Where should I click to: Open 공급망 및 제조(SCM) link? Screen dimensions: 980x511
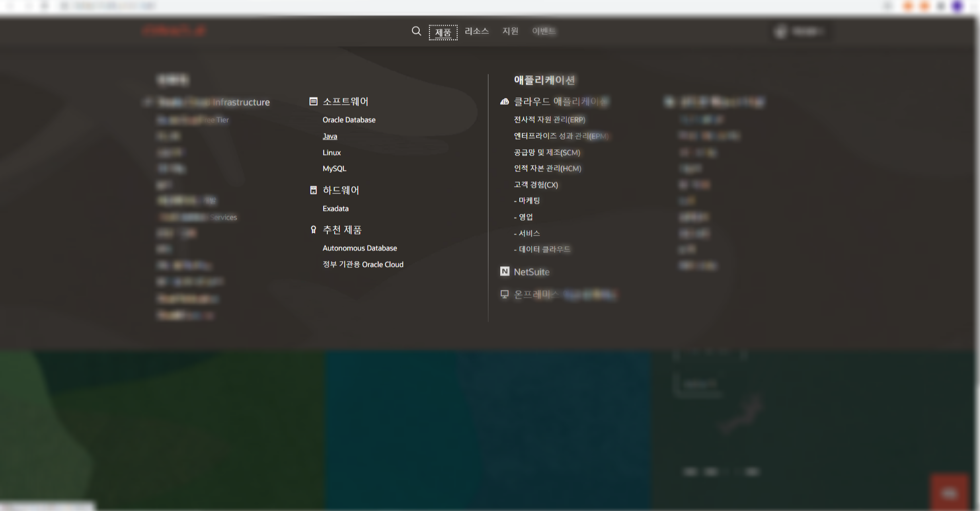547,153
